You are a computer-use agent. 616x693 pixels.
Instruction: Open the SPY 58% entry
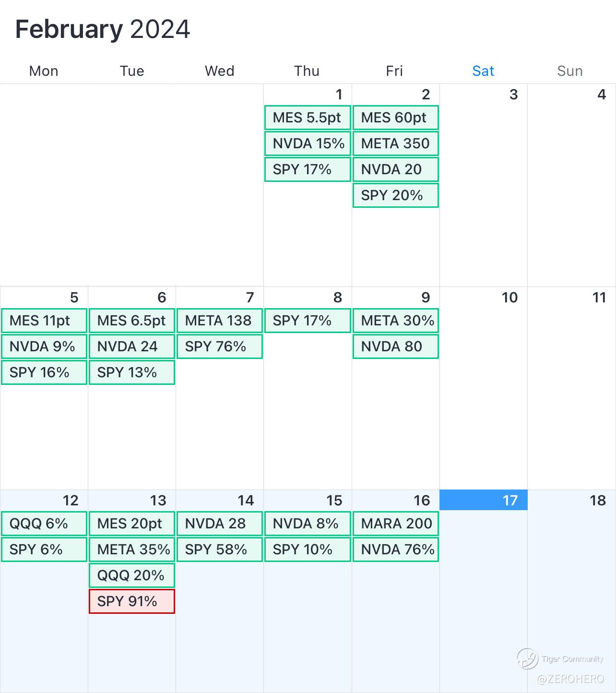(220, 550)
